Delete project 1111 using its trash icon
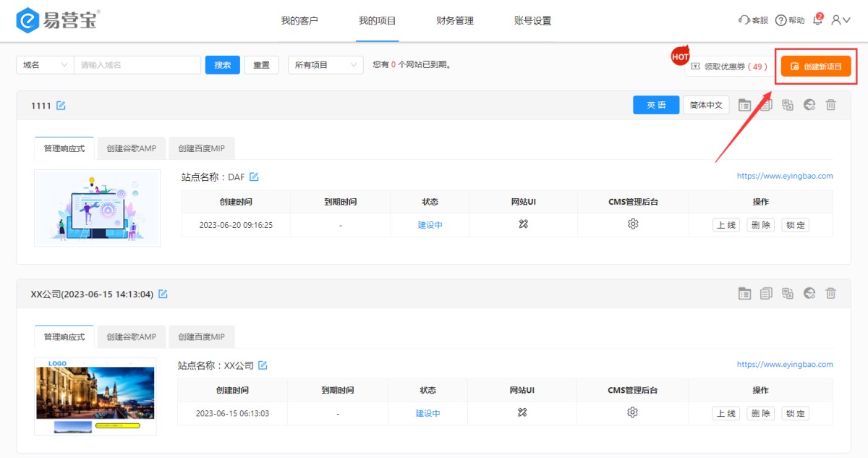868x458 pixels. tap(831, 105)
